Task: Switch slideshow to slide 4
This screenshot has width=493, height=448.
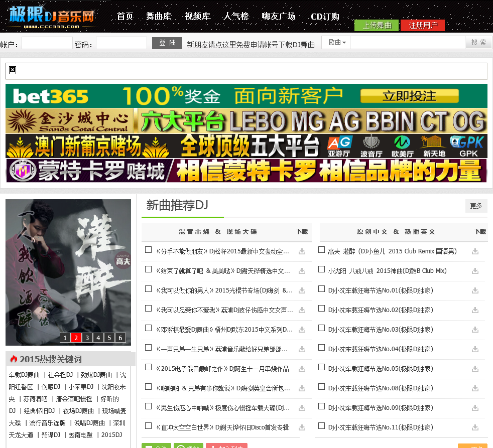Action: 98,338
